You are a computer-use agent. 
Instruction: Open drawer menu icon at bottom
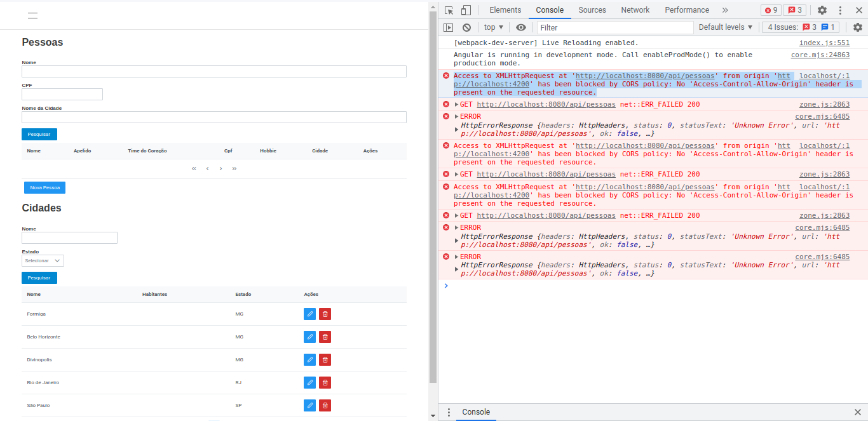449,412
